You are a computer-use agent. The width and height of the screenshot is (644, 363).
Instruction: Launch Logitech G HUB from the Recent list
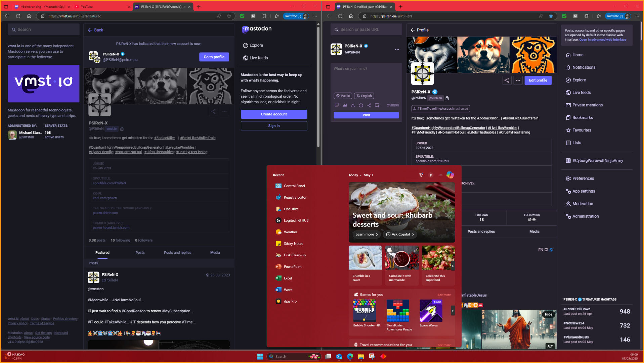[x=292, y=220]
